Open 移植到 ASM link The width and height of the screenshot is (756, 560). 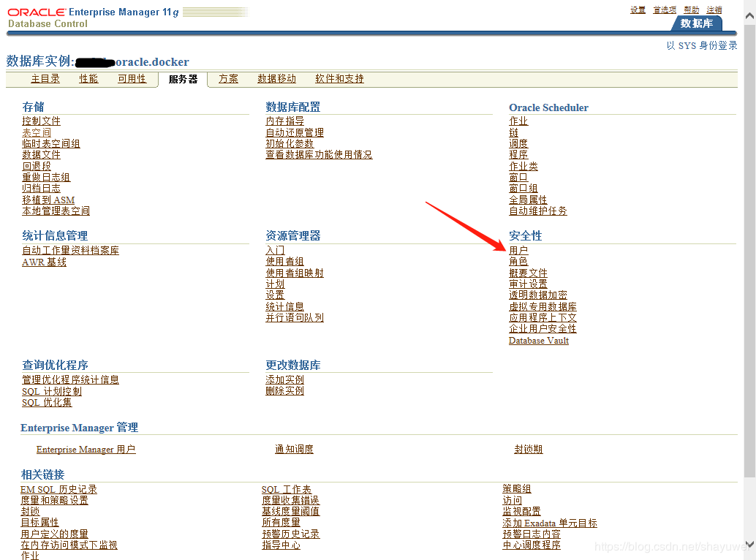point(49,200)
